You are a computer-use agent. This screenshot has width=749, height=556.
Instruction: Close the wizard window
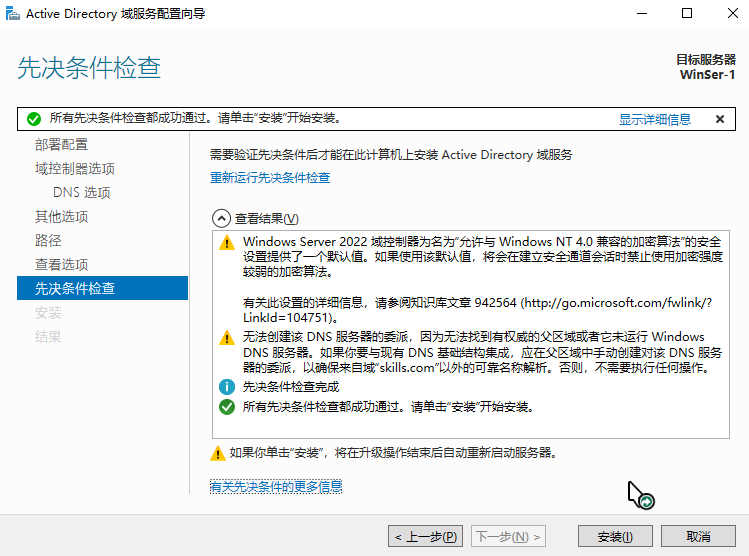pos(733,13)
